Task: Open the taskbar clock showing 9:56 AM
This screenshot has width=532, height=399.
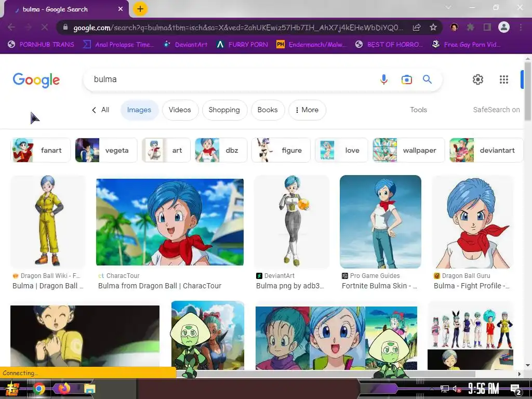Action: (x=483, y=389)
